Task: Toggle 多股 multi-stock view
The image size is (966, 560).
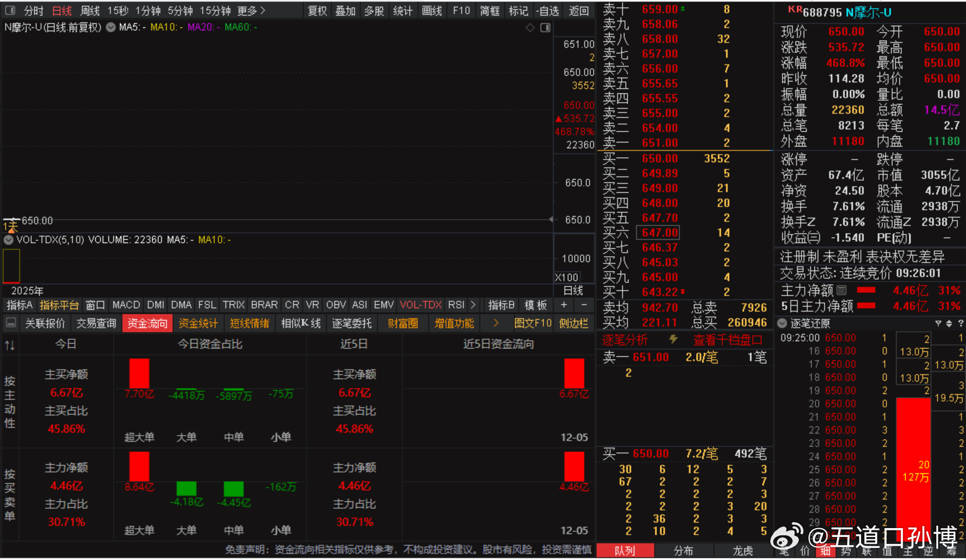Action: coord(374,10)
